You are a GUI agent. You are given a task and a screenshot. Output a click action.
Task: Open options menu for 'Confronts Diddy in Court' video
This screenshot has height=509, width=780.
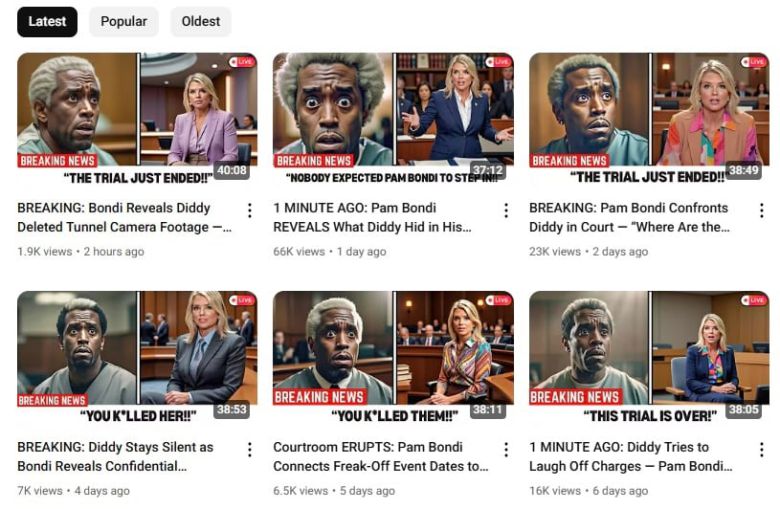761,211
